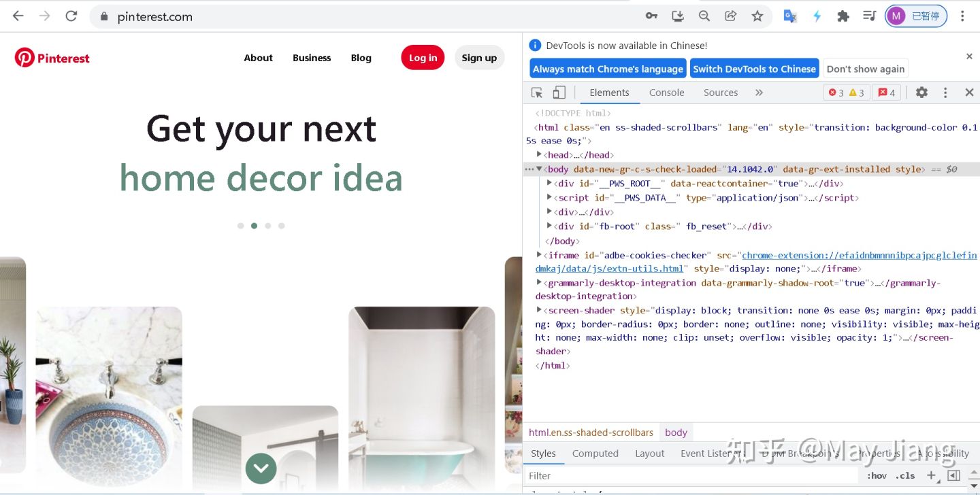Expand the head element node
This screenshot has height=495, width=980.
pyautogui.click(x=539, y=154)
